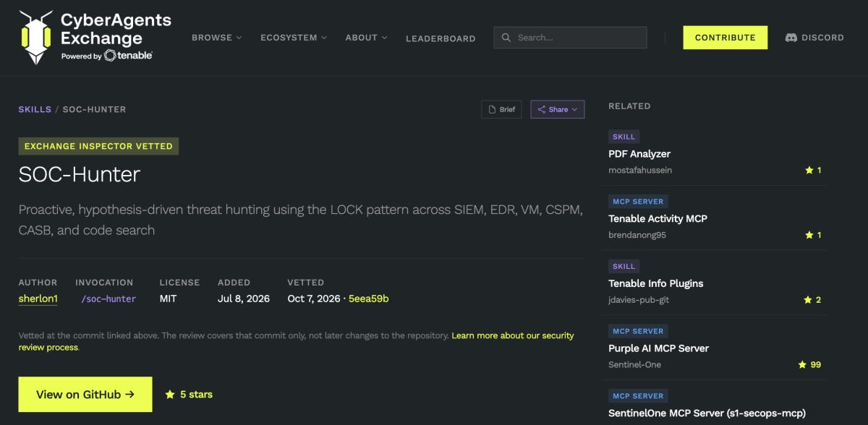The image size is (868, 425).
Task: Open the Share dropdown
Action: [x=557, y=109]
